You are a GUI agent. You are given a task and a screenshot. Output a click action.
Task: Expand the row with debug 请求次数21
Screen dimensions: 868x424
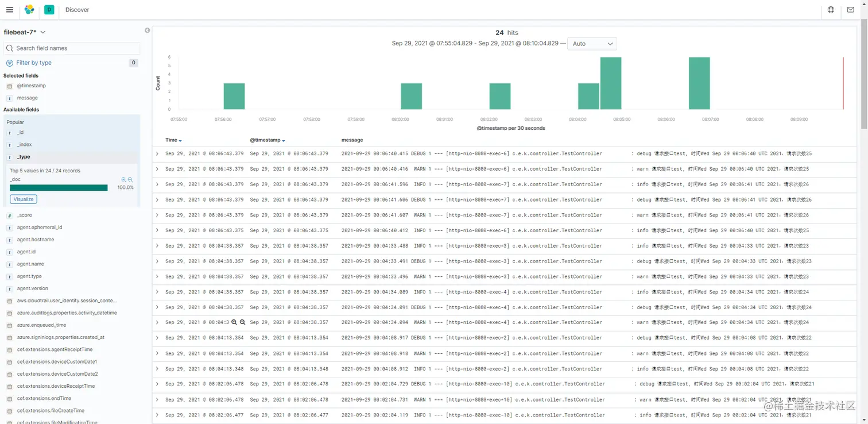pyautogui.click(x=157, y=384)
